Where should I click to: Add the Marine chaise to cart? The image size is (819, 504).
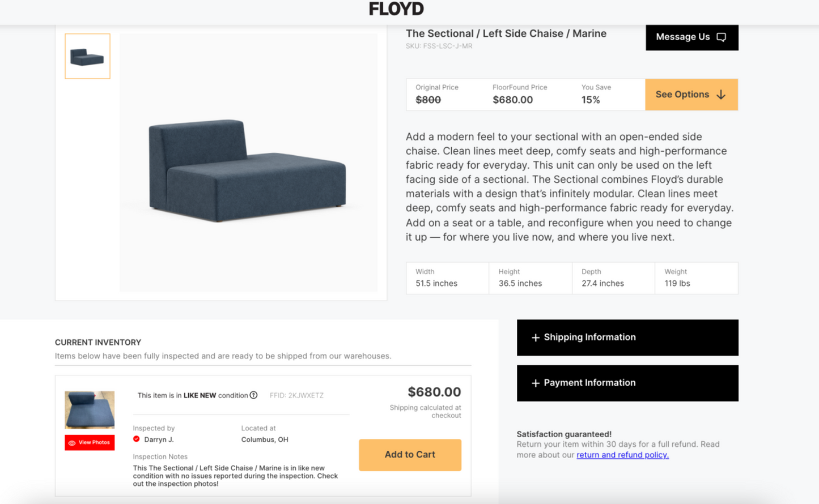(410, 455)
